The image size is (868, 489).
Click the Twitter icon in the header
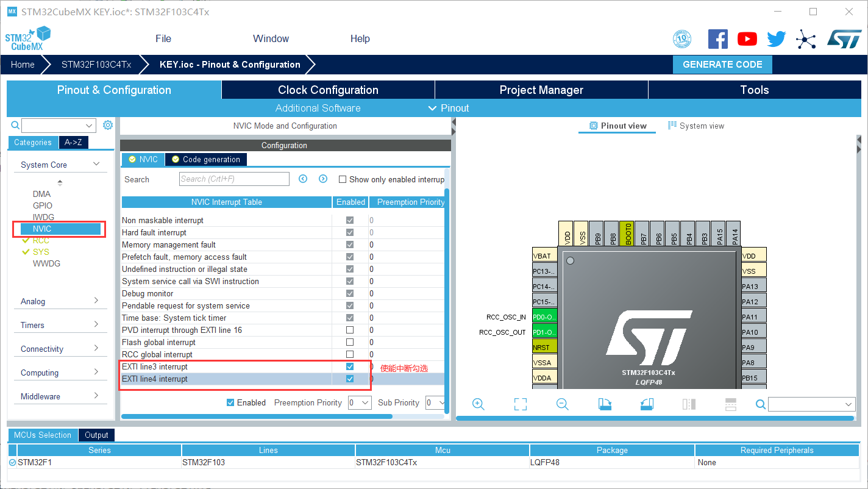776,38
